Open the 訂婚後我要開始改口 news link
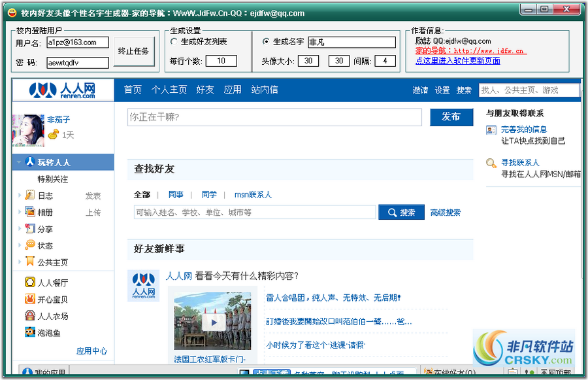 click(339, 321)
